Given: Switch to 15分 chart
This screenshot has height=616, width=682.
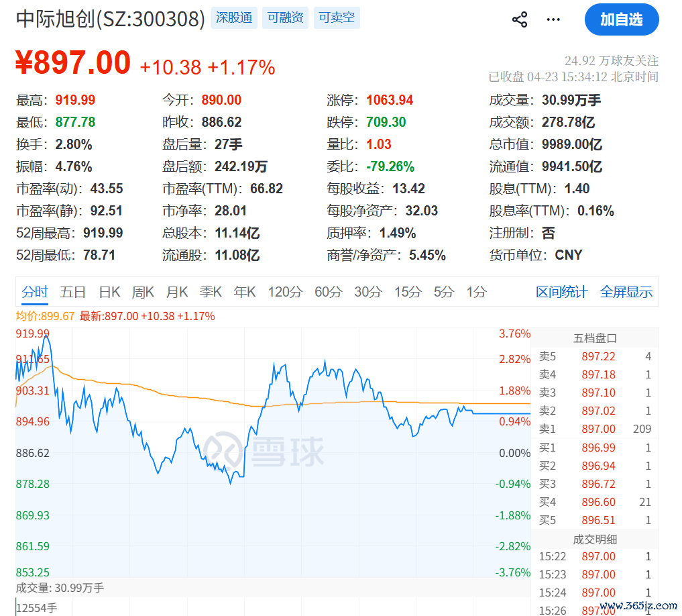Looking at the screenshot, I should [408, 292].
